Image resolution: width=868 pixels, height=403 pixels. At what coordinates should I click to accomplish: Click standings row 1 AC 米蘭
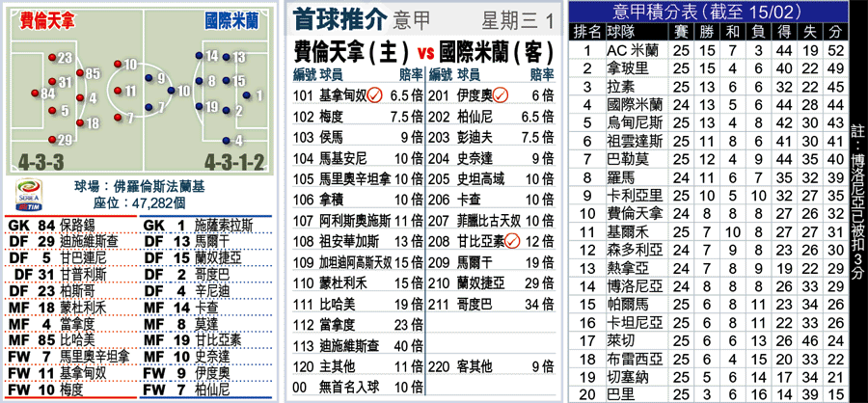point(710,50)
